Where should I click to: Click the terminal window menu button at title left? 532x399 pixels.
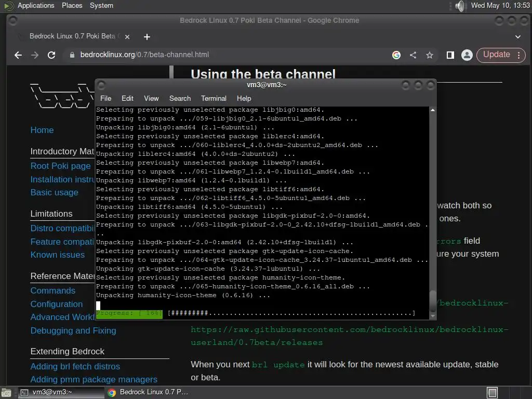coord(101,85)
